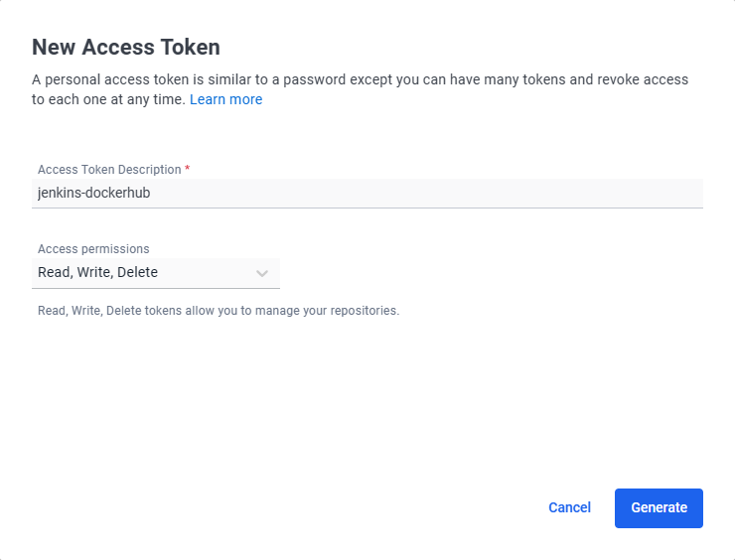Cancel the new access token dialog
The width and height of the screenshot is (735, 560).
point(569,508)
